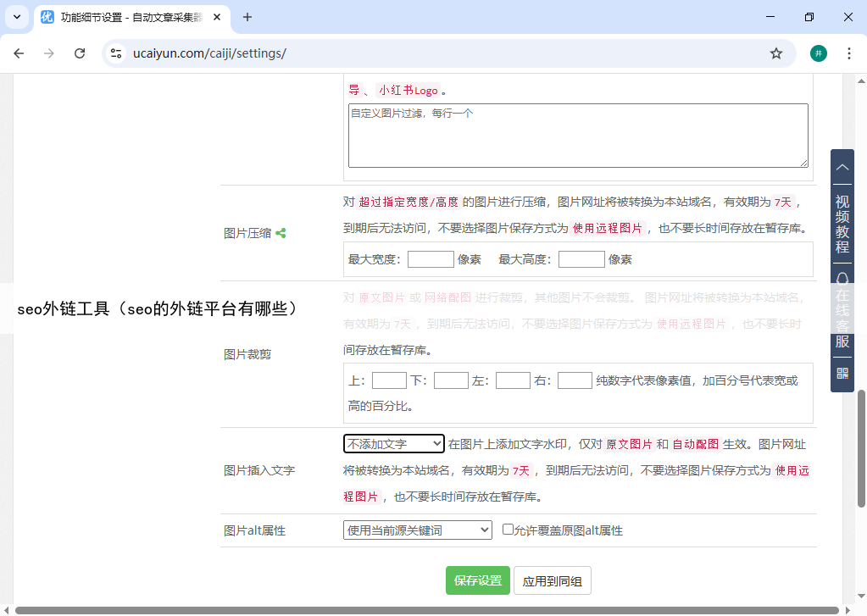This screenshot has height=616, width=867.
Task: Reload the page
Action: [x=80, y=53]
